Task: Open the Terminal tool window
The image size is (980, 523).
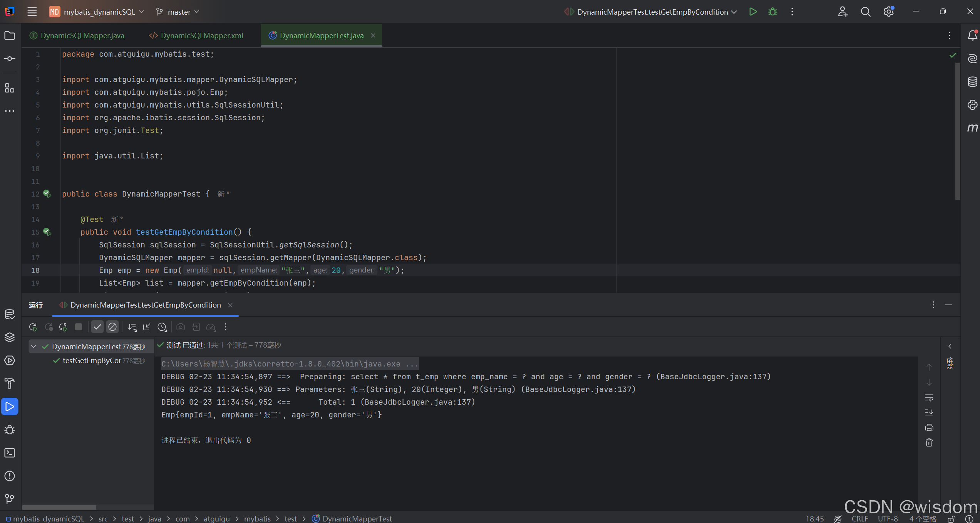Action: 10,453
